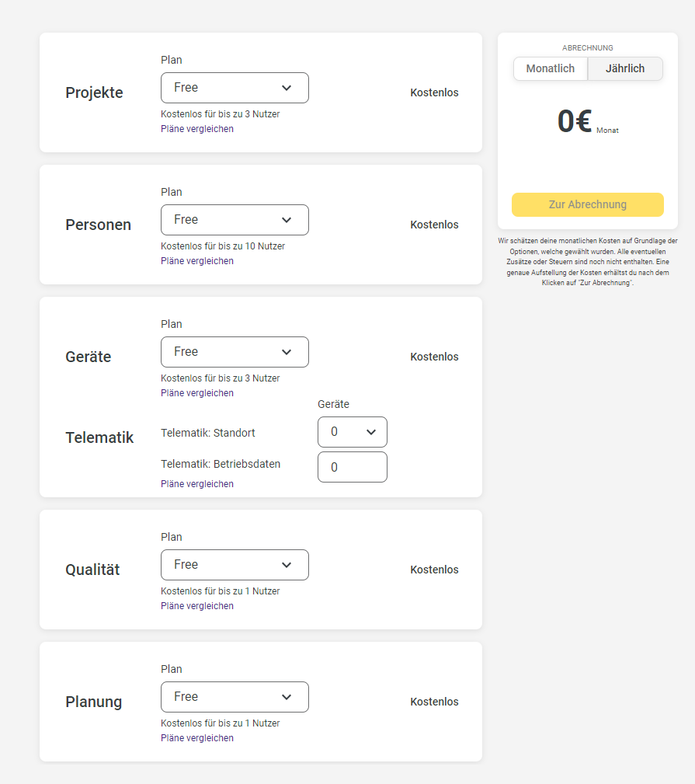695x784 pixels.
Task: Switch billing to Jährlich
Action: (625, 68)
